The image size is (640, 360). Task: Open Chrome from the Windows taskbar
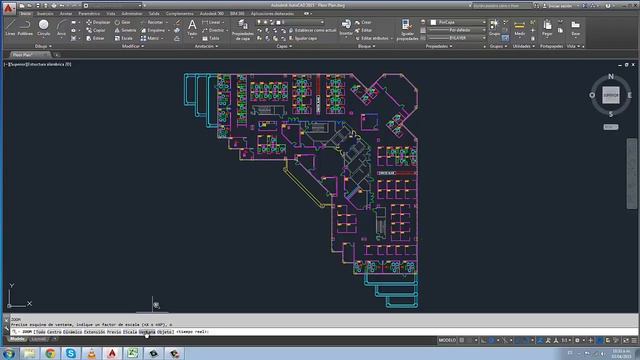click(50, 353)
